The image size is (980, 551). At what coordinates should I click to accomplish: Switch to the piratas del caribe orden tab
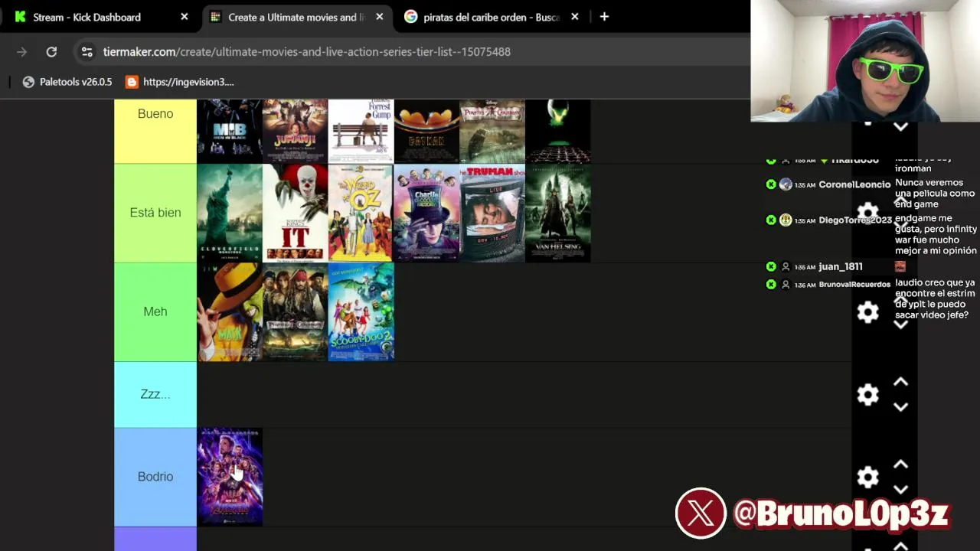(x=492, y=16)
